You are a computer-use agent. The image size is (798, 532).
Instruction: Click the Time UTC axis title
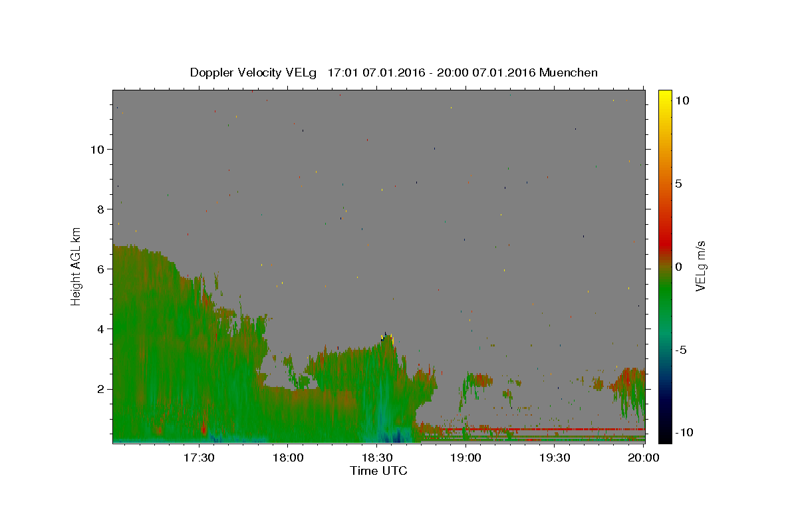378,471
